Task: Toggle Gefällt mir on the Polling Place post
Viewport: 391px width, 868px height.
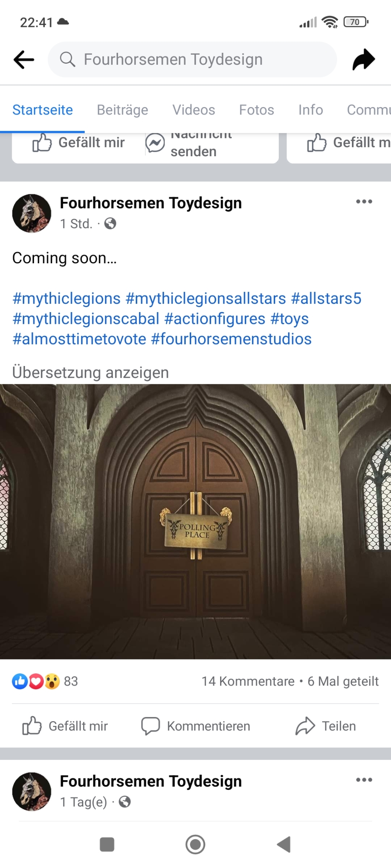Action: (x=65, y=726)
